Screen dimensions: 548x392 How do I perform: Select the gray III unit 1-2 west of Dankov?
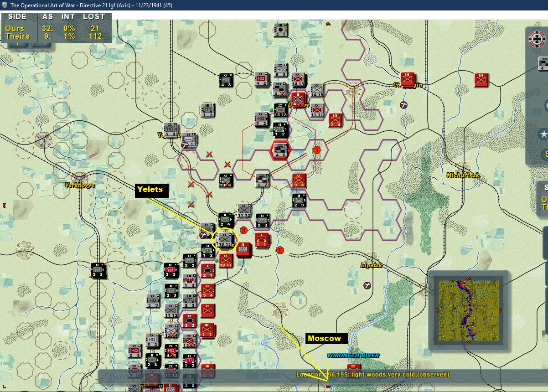[207, 110]
